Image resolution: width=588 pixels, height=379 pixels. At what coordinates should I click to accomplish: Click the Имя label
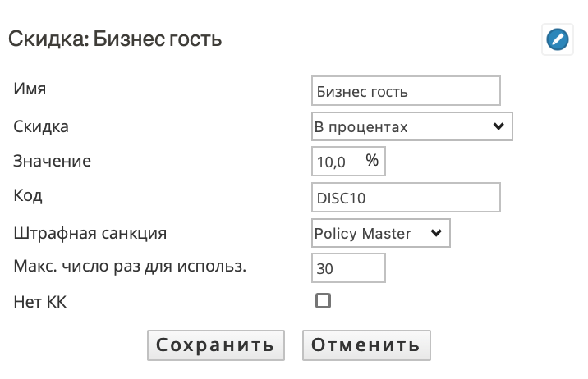[x=30, y=89]
